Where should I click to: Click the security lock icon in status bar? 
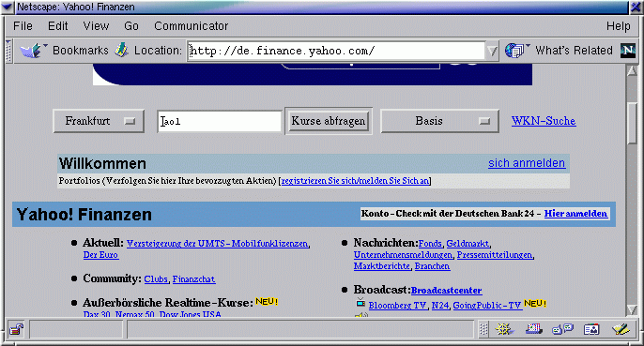pyautogui.click(x=17, y=329)
